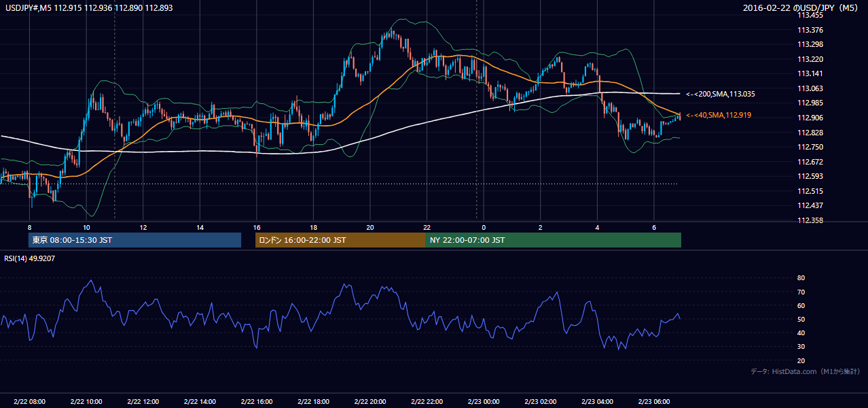Click the 2/22 18:00 time label

(313, 402)
